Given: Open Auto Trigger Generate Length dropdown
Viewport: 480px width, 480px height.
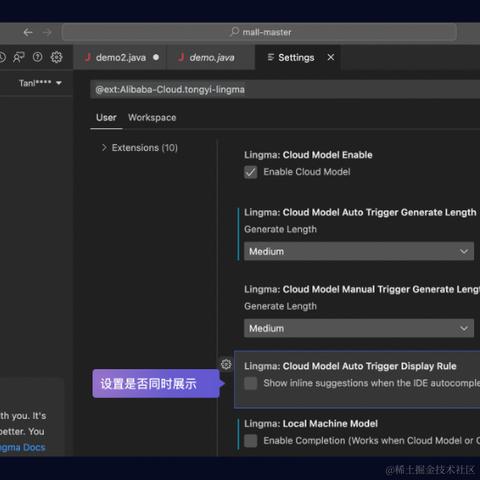Looking at the screenshot, I should [359, 251].
